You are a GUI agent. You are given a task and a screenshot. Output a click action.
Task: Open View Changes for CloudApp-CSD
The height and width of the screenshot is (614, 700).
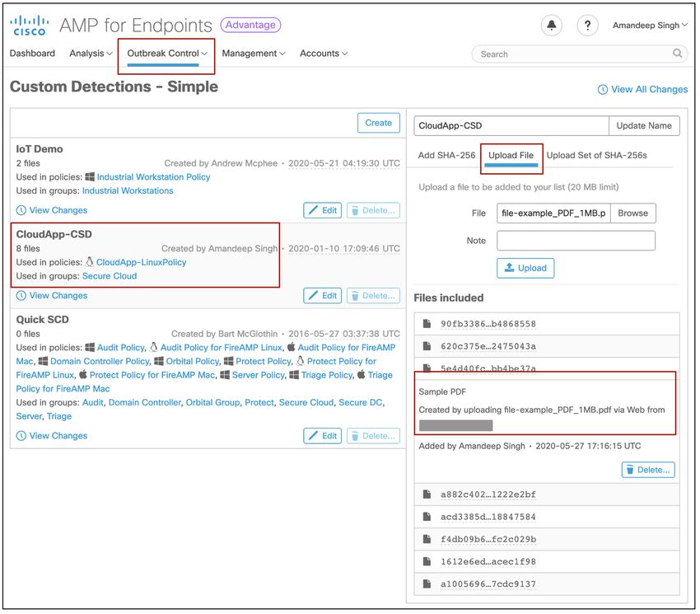[58, 295]
